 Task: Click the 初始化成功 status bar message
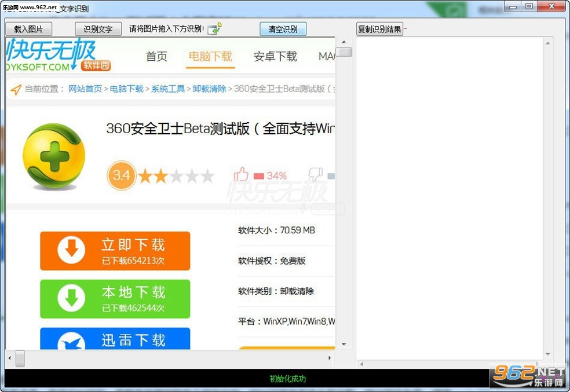pos(287,379)
